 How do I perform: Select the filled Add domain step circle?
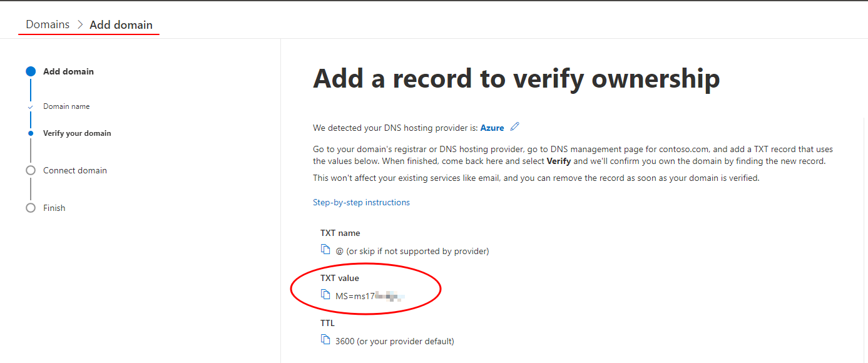coord(31,71)
